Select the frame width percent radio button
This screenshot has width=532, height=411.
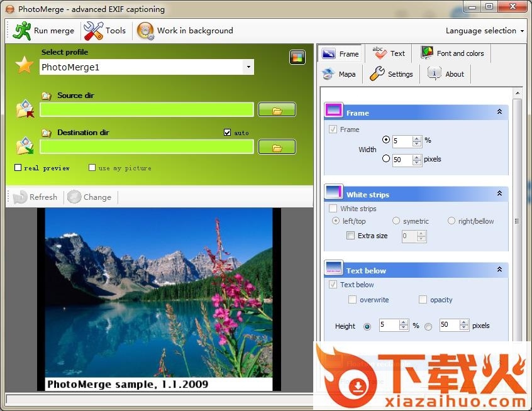click(385, 140)
